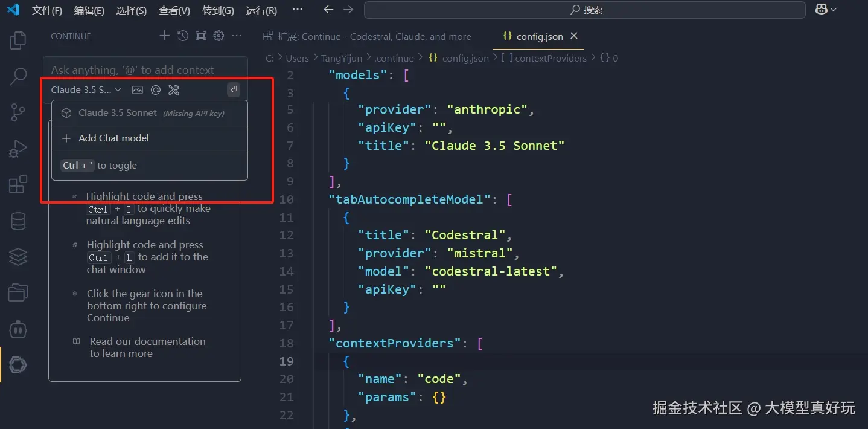Image resolution: width=868 pixels, height=429 pixels.
Task: Open Continue panel more actions ellipsis
Action: 237,36
